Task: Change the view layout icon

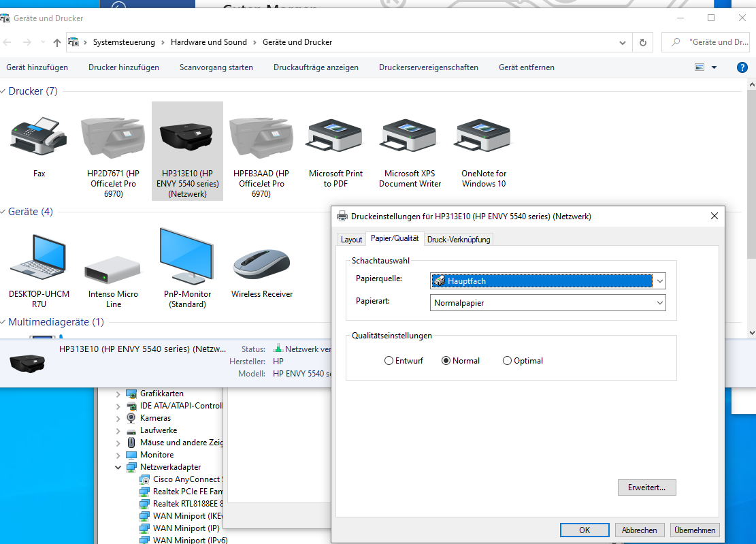Action: point(700,67)
